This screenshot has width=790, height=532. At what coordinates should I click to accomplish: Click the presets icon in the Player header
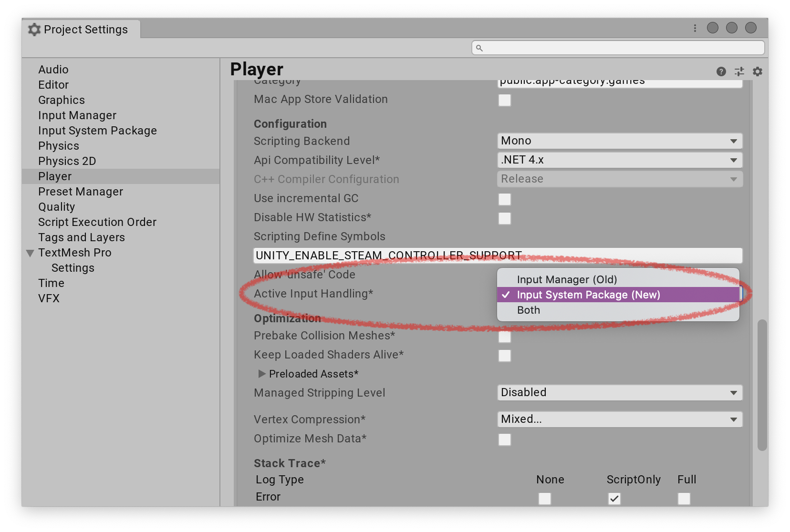pos(739,72)
